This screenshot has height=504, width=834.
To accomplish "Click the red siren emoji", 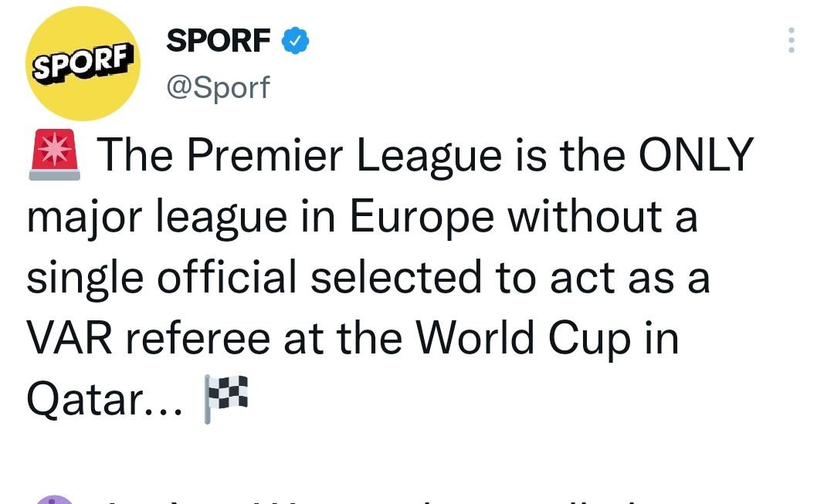I will 54,152.
